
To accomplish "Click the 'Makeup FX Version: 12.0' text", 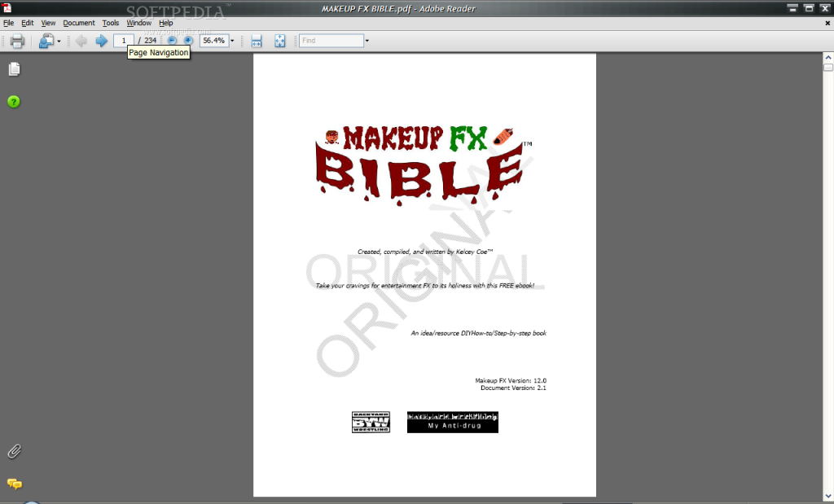I will (511, 381).
